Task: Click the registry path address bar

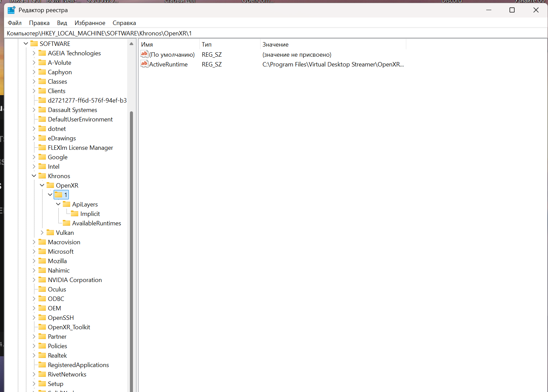Action: pyautogui.click(x=276, y=33)
